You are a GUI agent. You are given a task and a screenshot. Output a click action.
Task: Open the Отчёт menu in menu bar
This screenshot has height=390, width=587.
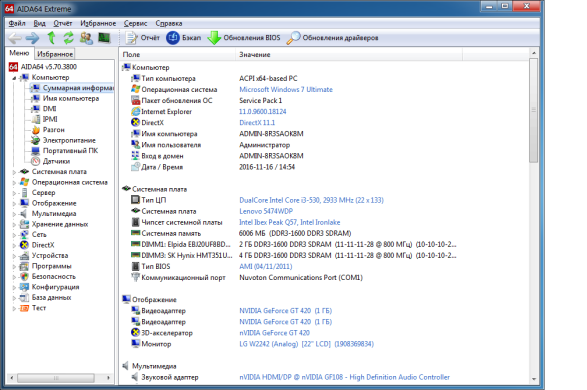tap(63, 23)
